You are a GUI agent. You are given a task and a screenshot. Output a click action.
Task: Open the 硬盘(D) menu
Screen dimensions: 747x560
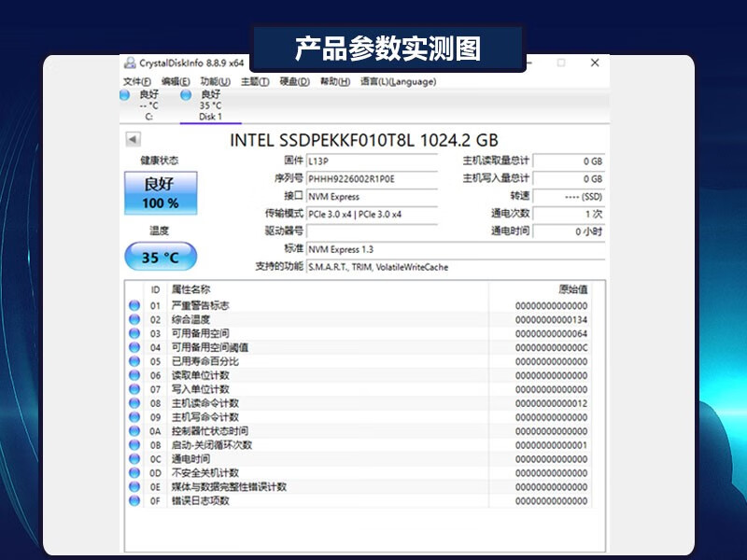tap(294, 81)
